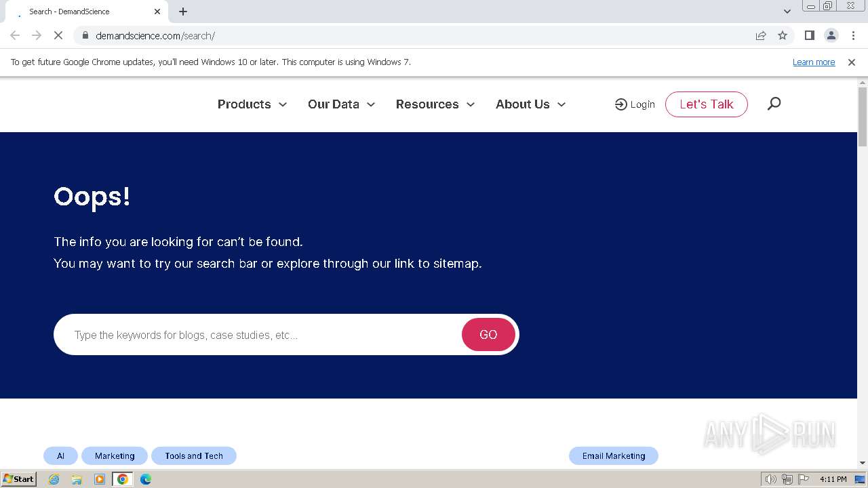Open the Learn more link
This screenshot has height=488, width=868.
814,62
